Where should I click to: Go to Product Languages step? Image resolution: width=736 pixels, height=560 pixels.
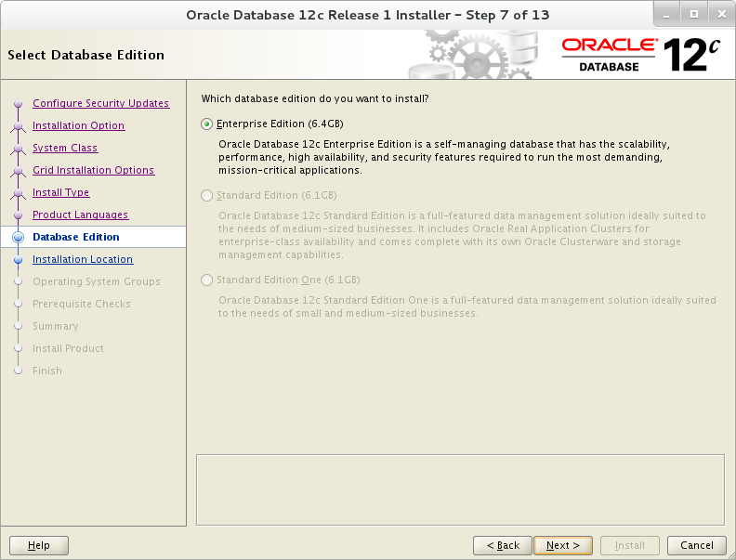tap(80, 215)
